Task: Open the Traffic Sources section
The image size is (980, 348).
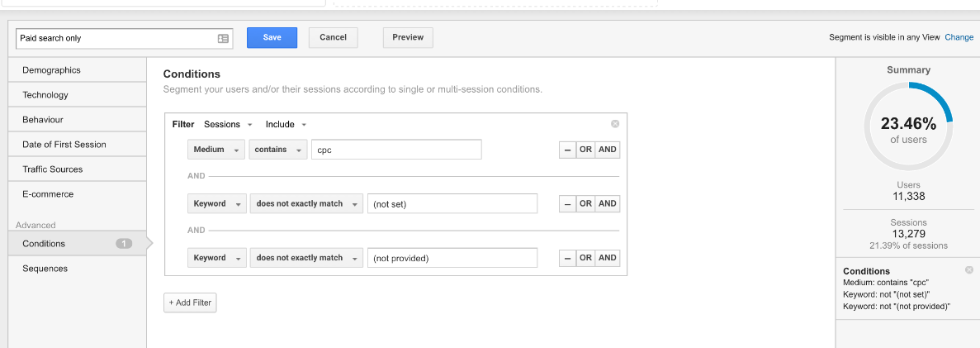Action: [x=53, y=169]
